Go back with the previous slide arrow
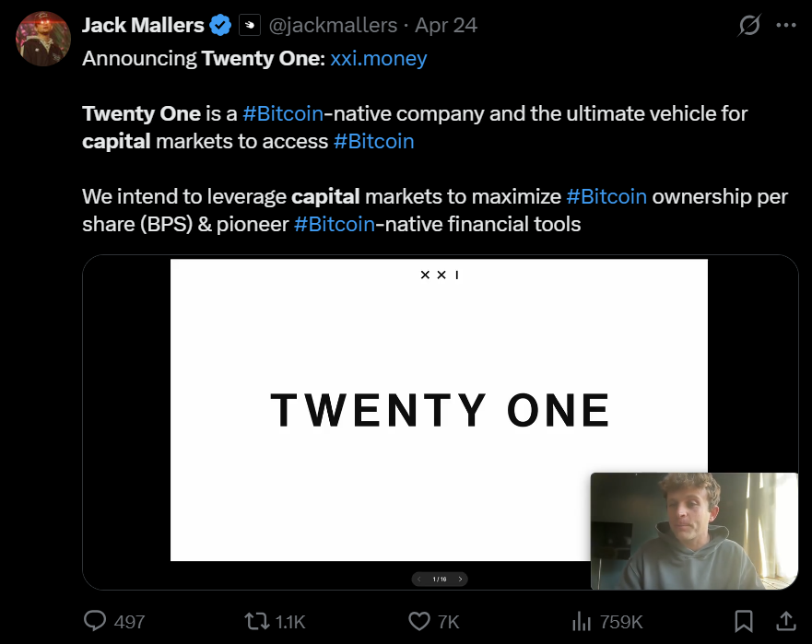Image resolution: width=812 pixels, height=644 pixels. [419, 579]
